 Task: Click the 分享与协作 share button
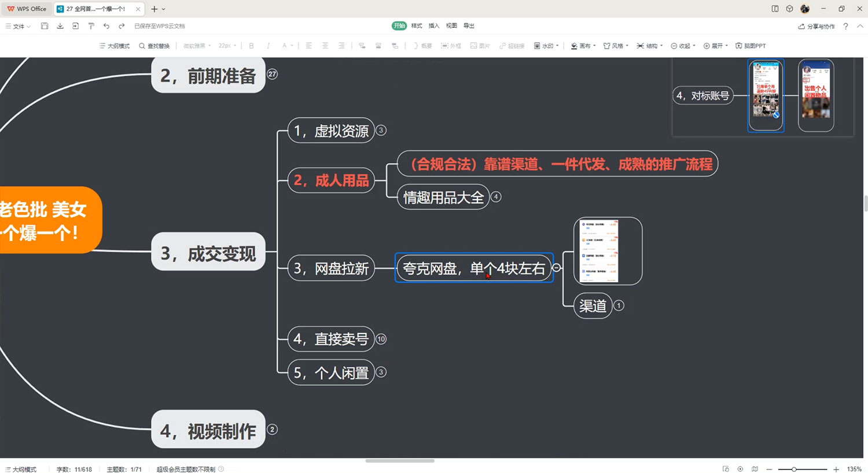816,25
